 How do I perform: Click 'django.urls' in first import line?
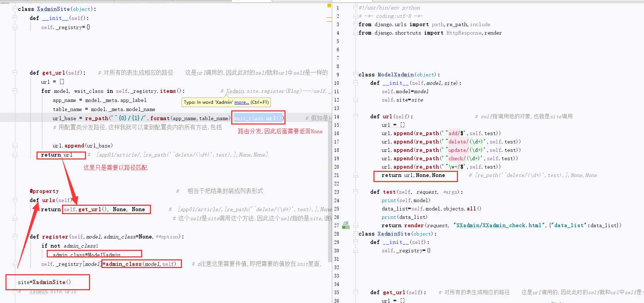click(x=390, y=24)
